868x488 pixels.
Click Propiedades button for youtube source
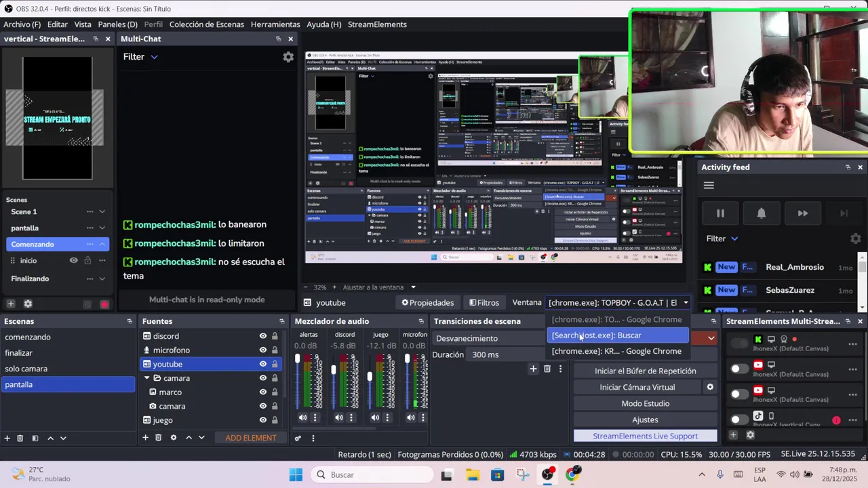[x=427, y=303]
